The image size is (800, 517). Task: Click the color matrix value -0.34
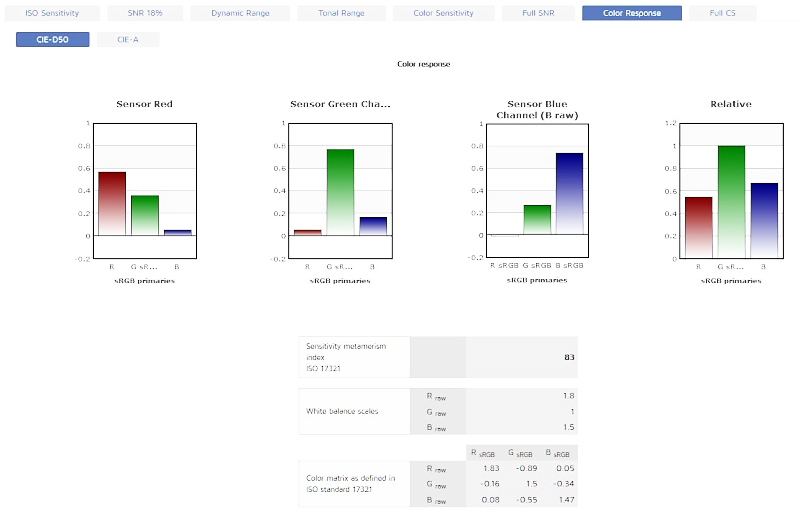[x=564, y=484]
